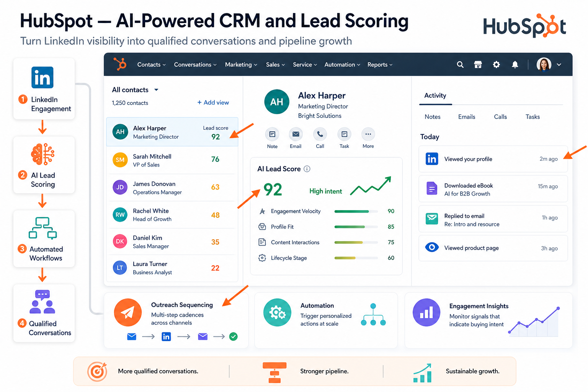Click the Call phone action icon
This screenshot has width=588, height=392.
pos(320,134)
